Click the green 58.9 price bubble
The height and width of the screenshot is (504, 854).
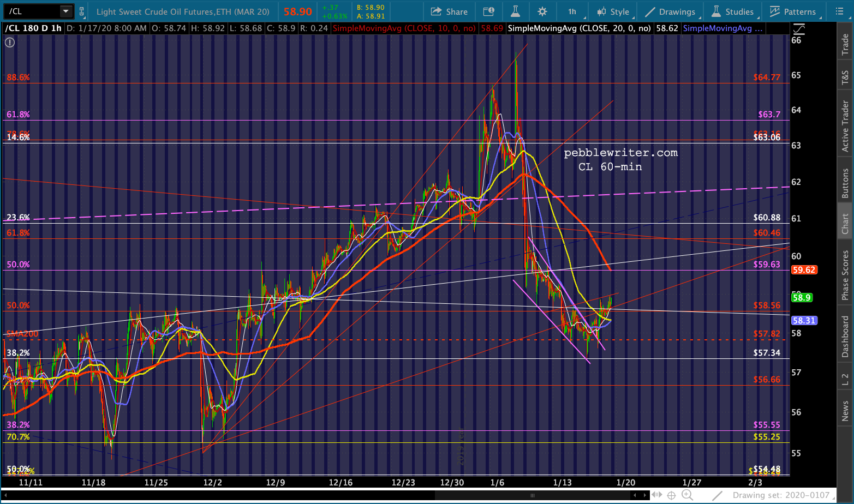pyautogui.click(x=802, y=297)
